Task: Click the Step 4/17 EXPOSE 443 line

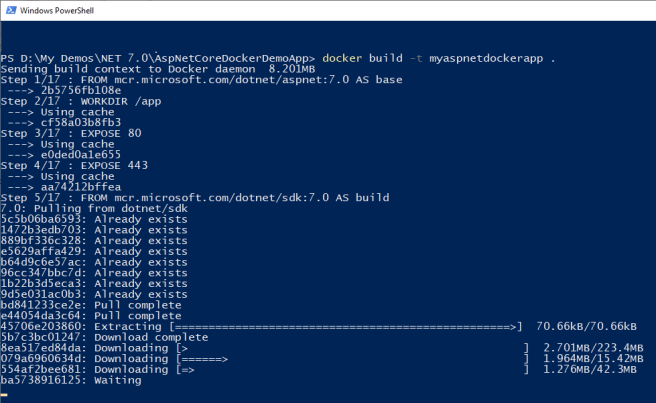Action: (74, 166)
